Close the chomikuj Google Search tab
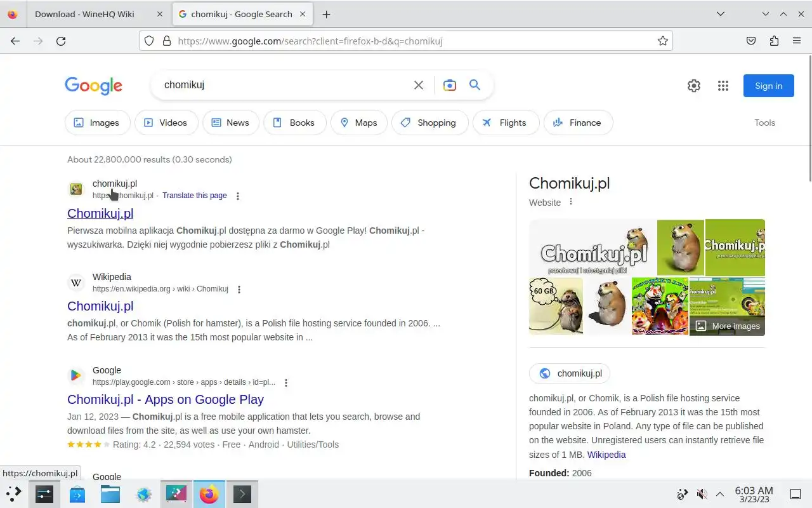This screenshot has height=508, width=812. (303, 14)
